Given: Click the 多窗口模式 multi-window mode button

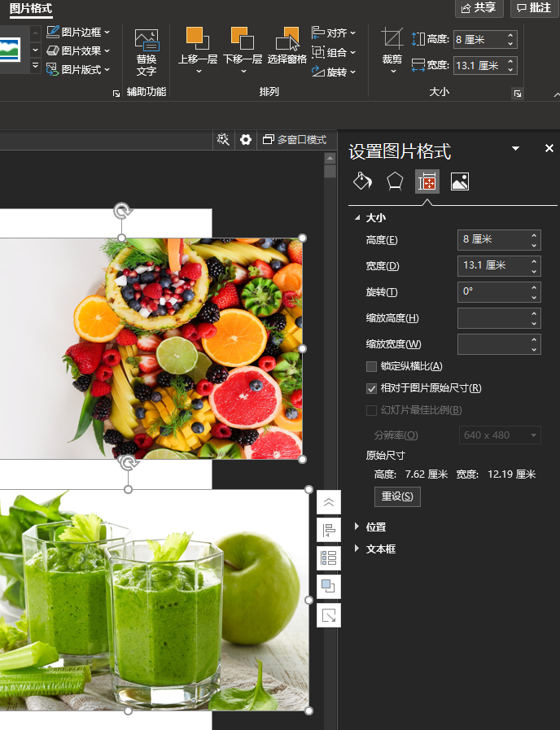Looking at the screenshot, I should pos(295,139).
